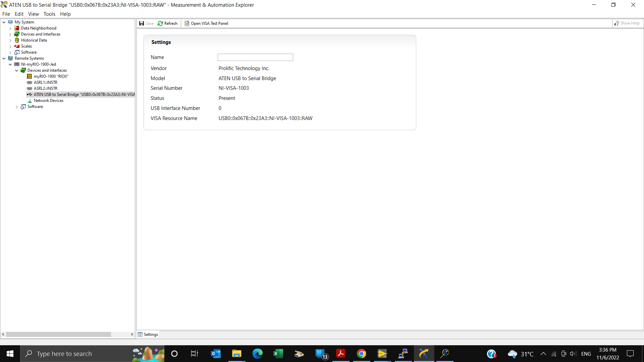The height and width of the screenshot is (362, 644).
Task: Click the Refresh icon in toolbar
Action: [x=160, y=23]
